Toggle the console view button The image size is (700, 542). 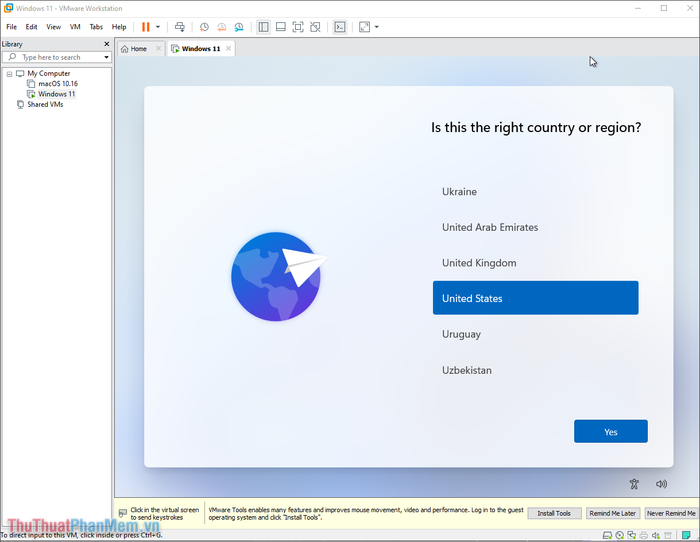pyautogui.click(x=340, y=27)
